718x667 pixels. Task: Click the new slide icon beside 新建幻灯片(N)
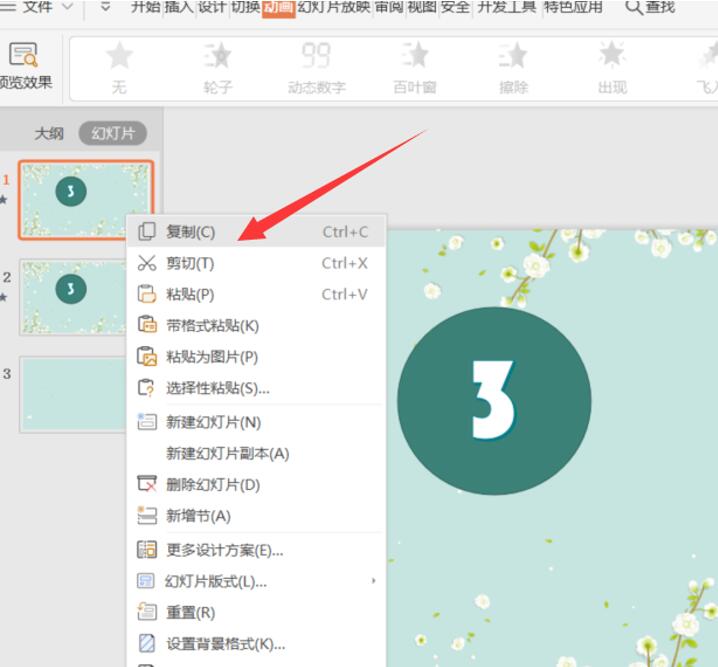[x=147, y=422]
